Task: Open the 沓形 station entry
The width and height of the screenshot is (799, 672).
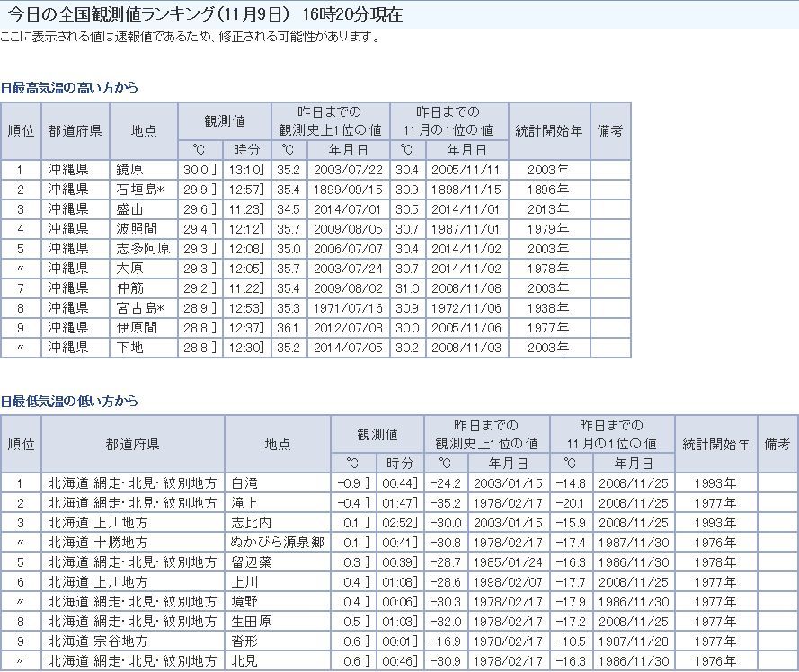Action: [244, 641]
